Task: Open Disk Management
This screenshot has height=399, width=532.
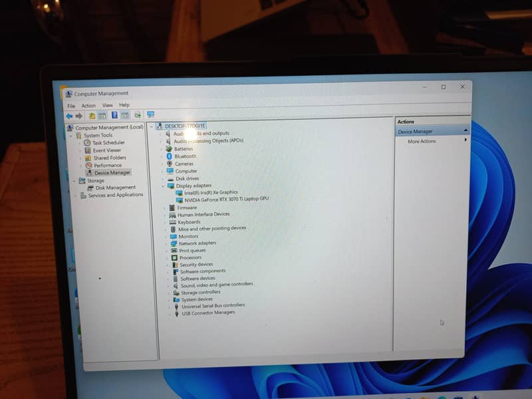Action: coord(115,188)
